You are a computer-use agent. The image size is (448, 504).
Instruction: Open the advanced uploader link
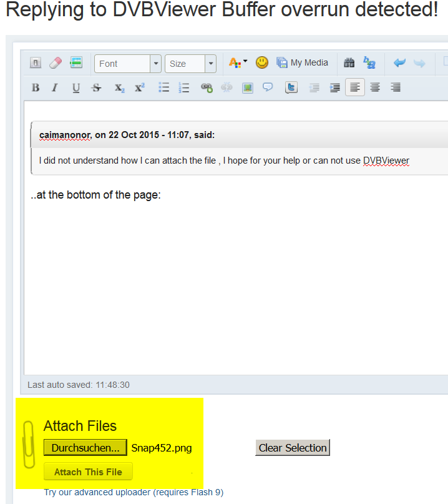point(134,492)
